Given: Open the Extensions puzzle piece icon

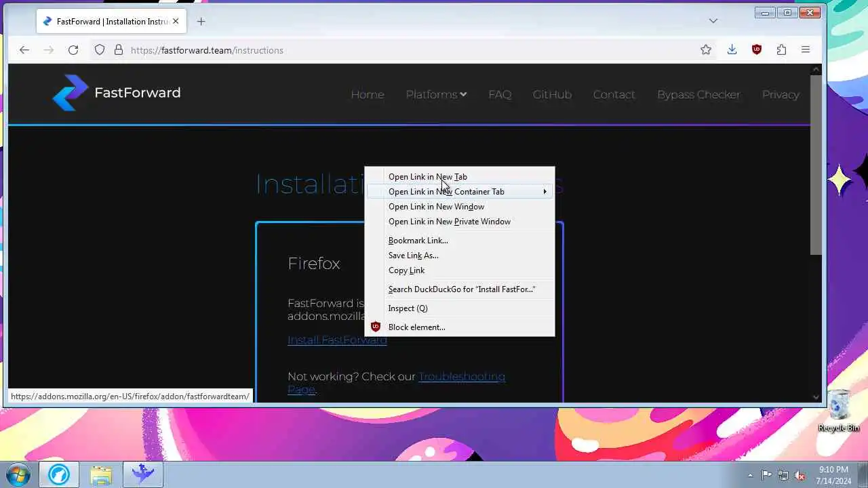Looking at the screenshot, I should pos(781,49).
